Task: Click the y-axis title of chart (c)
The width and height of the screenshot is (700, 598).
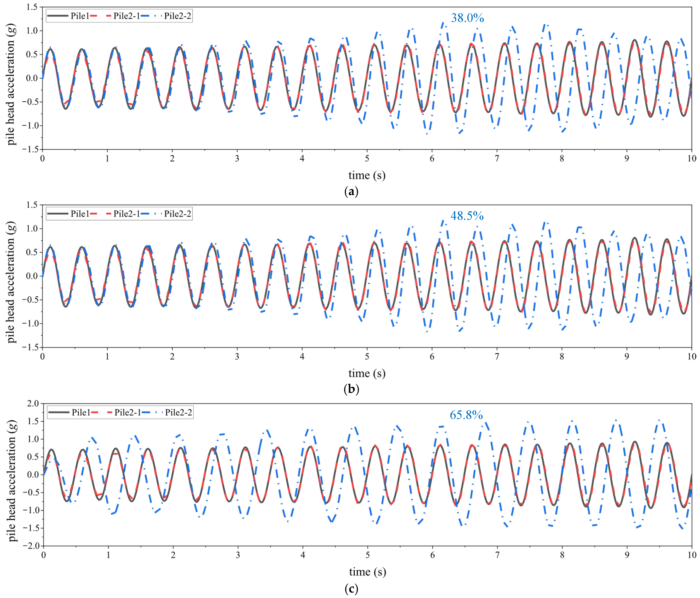Action: (12, 481)
